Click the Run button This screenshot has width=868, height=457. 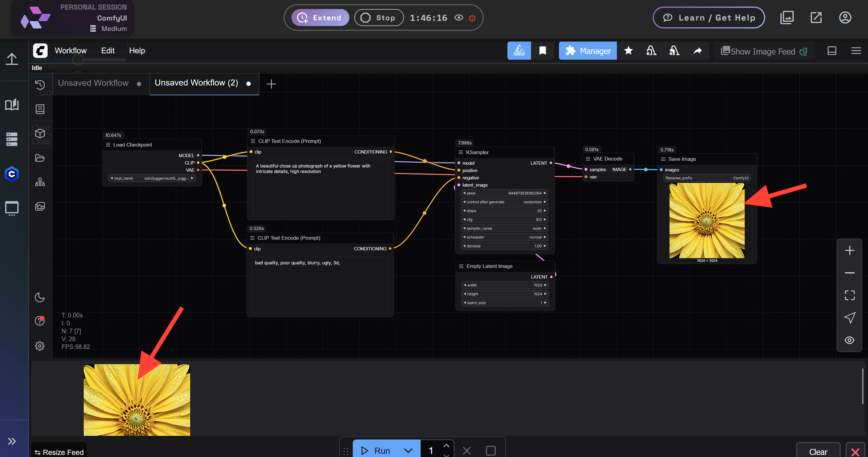click(x=375, y=450)
